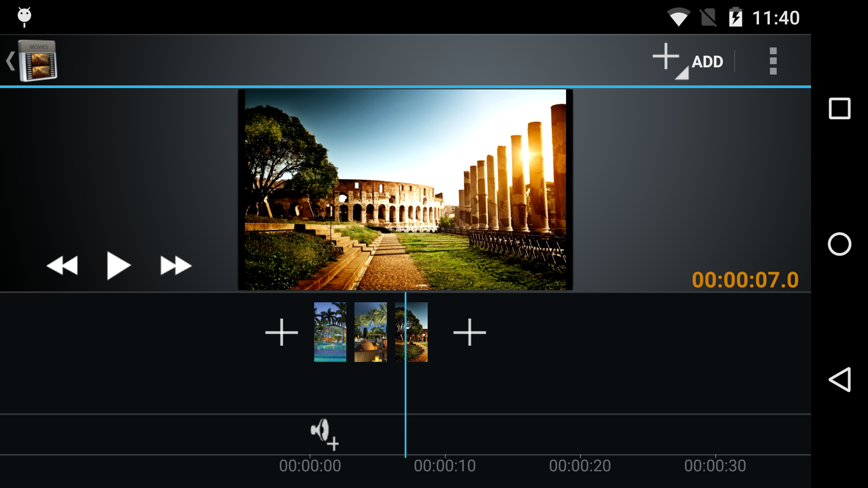Click plus icon right of clips
868x488 pixels.
469,333
